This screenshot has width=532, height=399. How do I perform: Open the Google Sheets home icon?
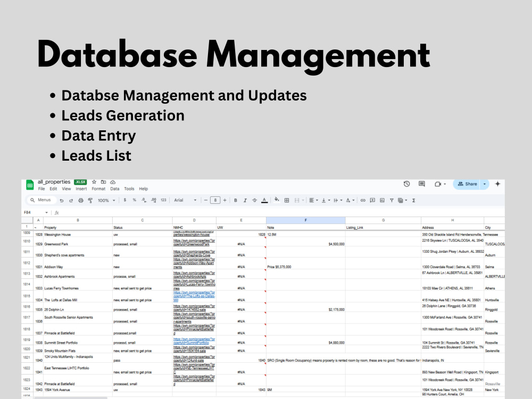(30, 185)
